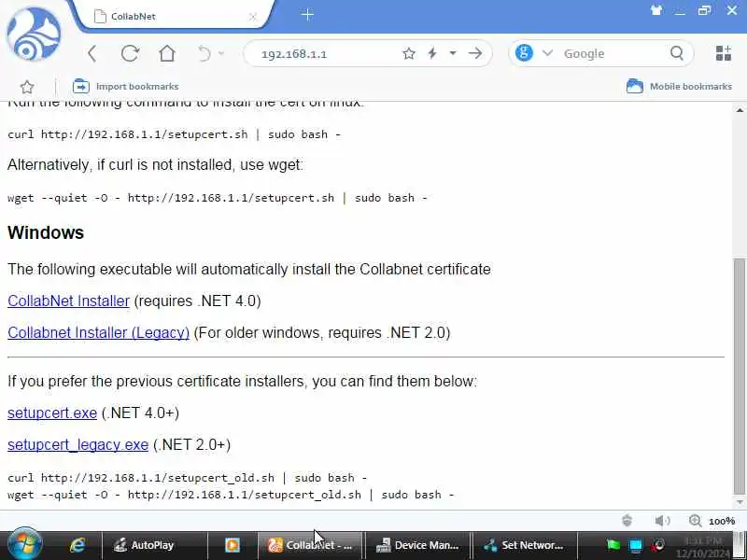Click the network monitor tray icon
Screen dimensions: 747x560
click(x=636, y=545)
